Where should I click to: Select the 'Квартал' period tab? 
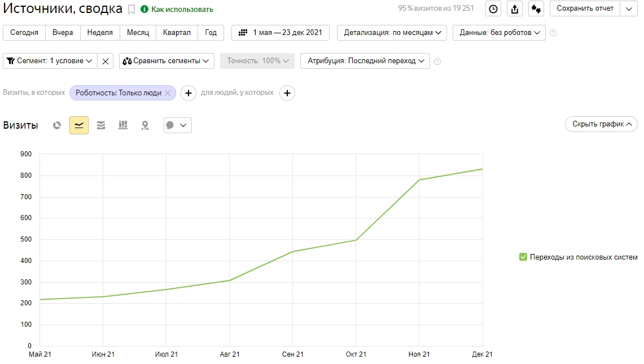click(x=177, y=33)
